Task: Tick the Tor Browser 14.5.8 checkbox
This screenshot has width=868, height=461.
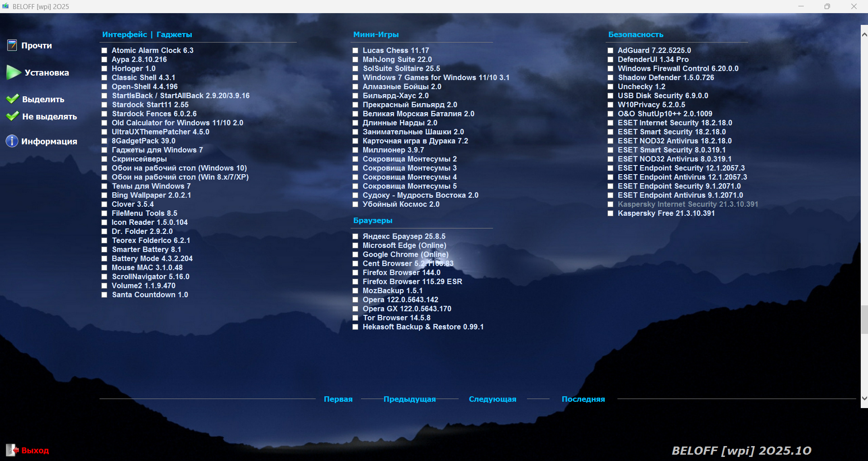Action: tap(356, 318)
